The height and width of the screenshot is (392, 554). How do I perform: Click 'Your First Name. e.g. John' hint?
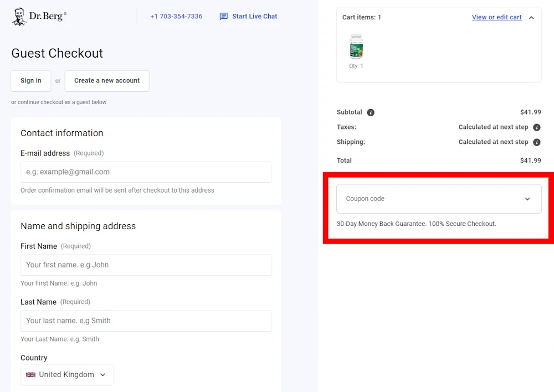[x=59, y=283]
